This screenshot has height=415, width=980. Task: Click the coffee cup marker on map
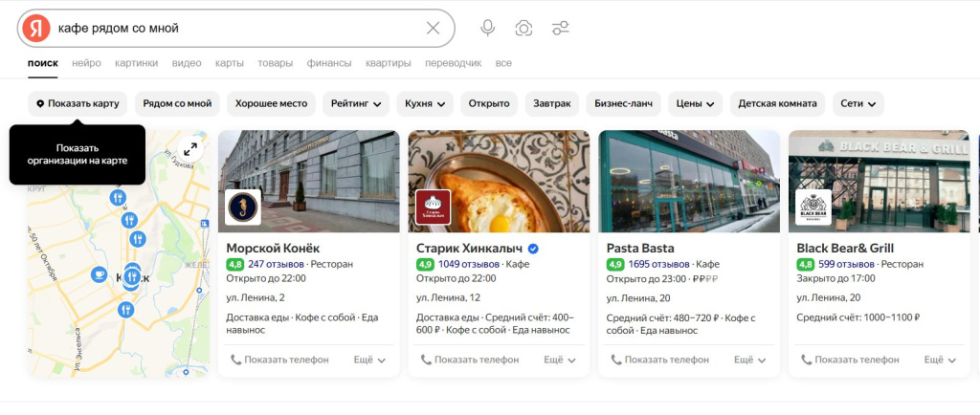[x=99, y=274]
